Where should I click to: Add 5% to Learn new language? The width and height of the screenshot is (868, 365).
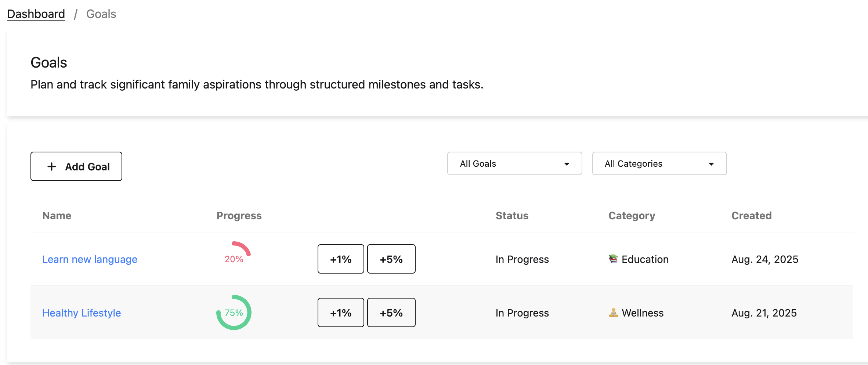391,259
